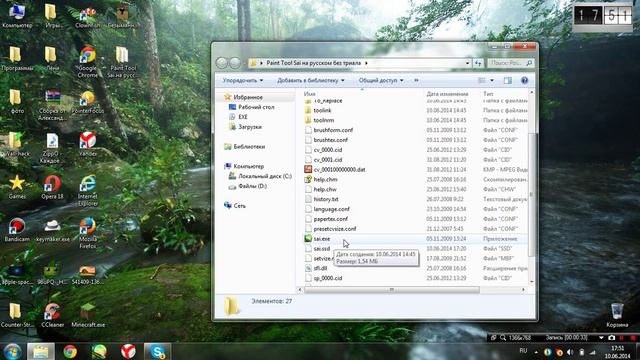Screen dimensions: 640x360
Task: Open address bar history dropdown
Action: [467, 63]
